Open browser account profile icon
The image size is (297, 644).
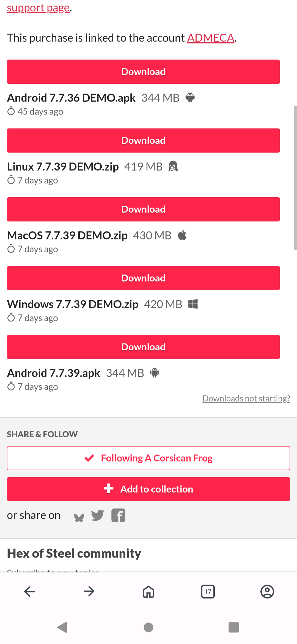click(x=267, y=591)
